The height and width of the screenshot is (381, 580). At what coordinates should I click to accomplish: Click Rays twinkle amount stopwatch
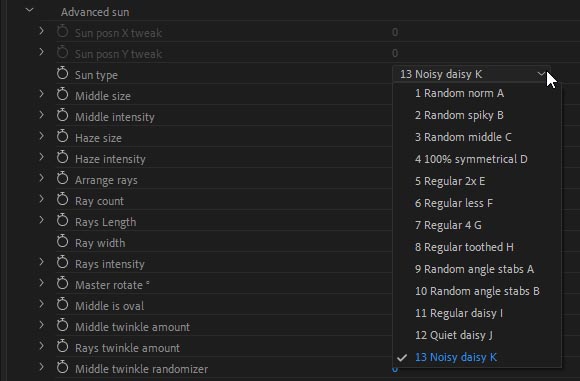pos(63,347)
